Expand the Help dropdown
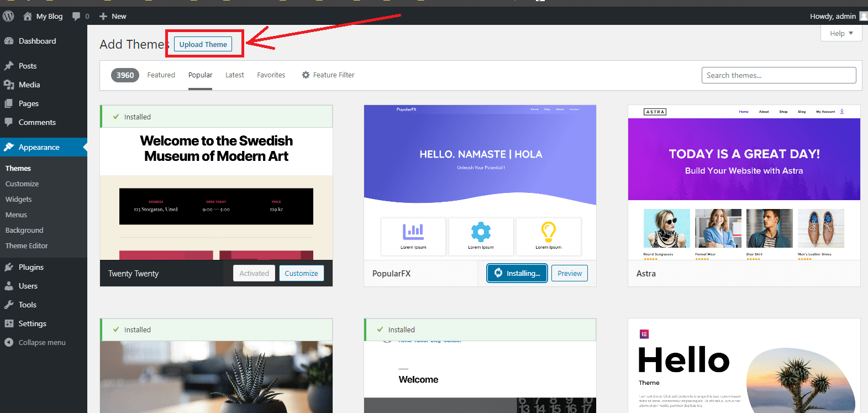 [841, 33]
